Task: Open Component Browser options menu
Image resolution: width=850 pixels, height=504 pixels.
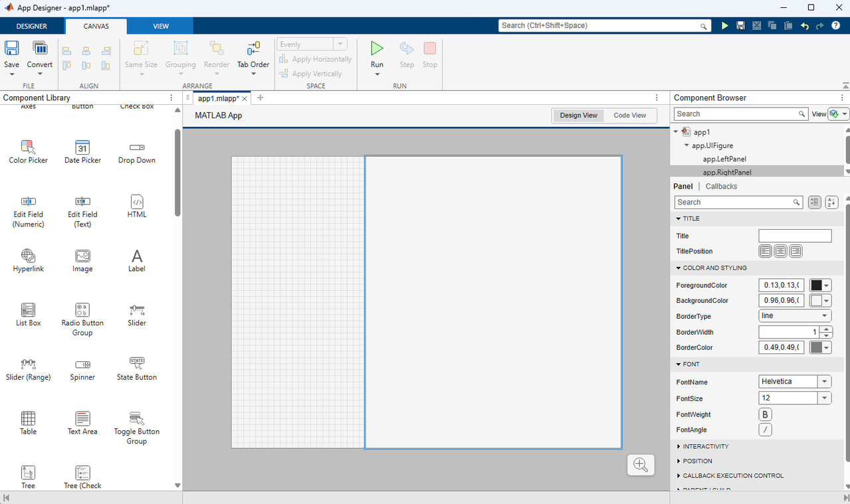Action: [x=842, y=98]
